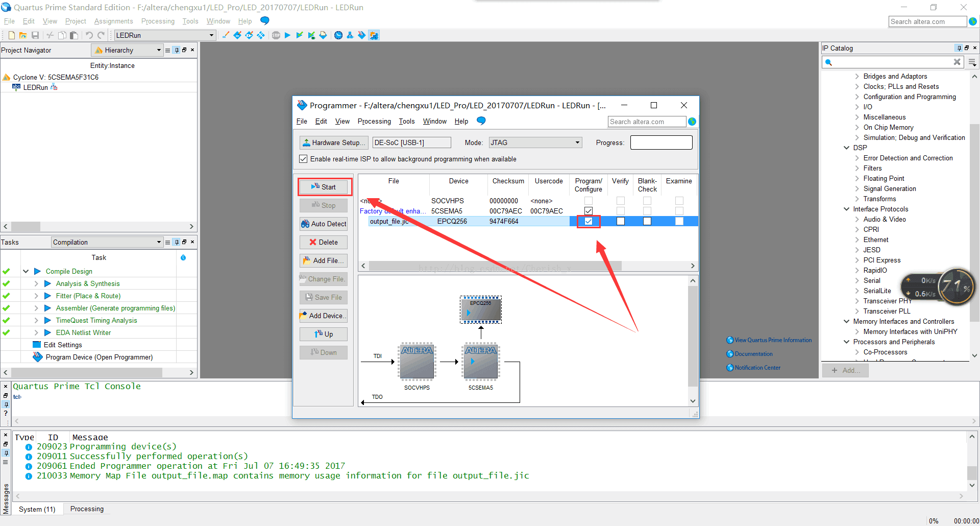
Task: Open the Assignment Editor toolbar icon
Action: point(237,35)
